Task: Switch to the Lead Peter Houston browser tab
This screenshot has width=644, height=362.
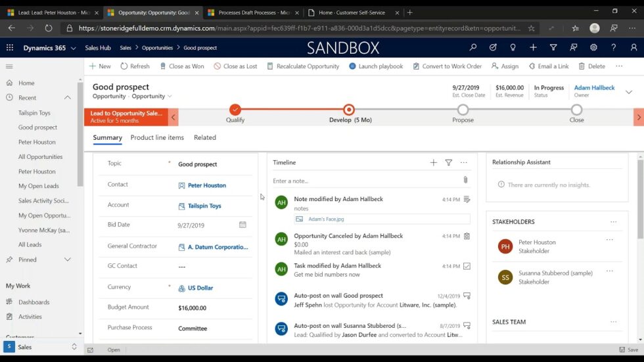Action: point(53,12)
